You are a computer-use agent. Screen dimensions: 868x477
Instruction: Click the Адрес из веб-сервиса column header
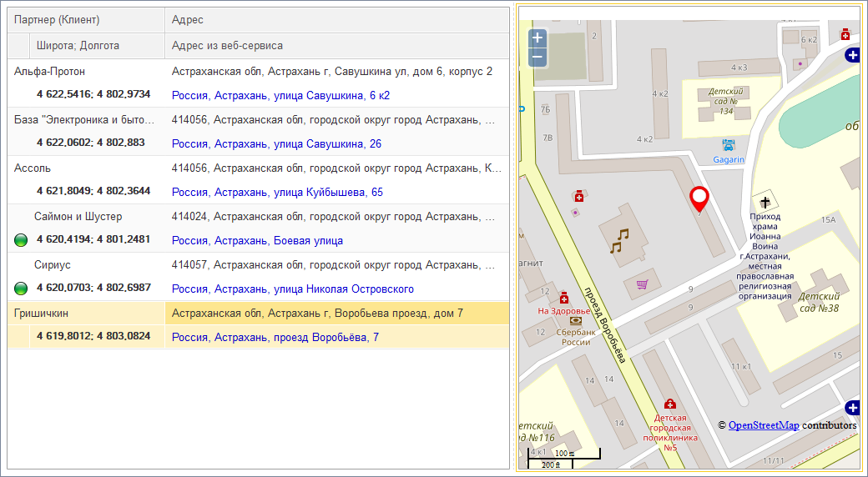pos(227,46)
